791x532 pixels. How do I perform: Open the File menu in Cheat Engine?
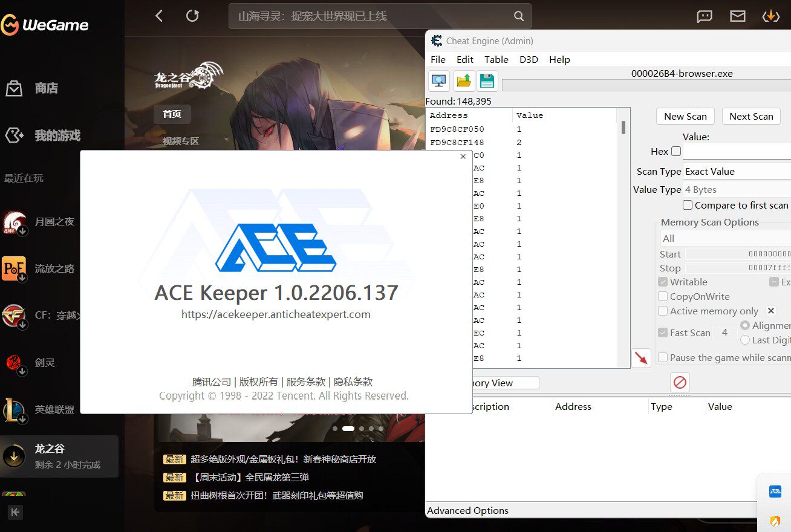[438, 59]
